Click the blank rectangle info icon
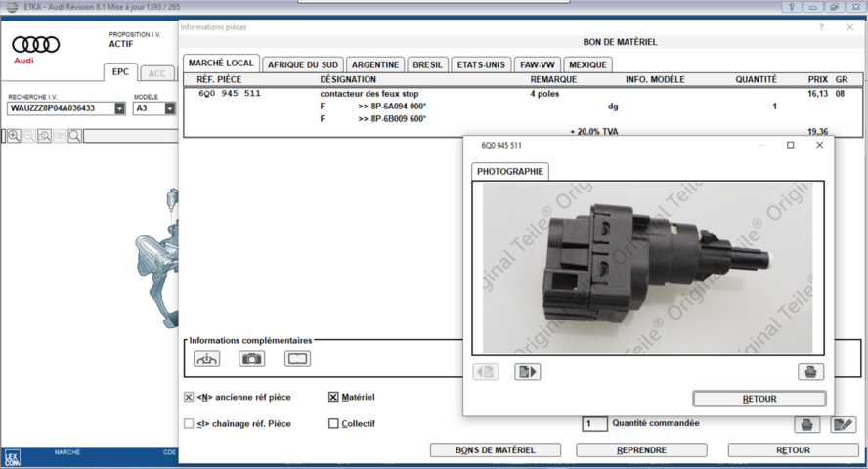This screenshot has width=868, height=469. point(297,359)
